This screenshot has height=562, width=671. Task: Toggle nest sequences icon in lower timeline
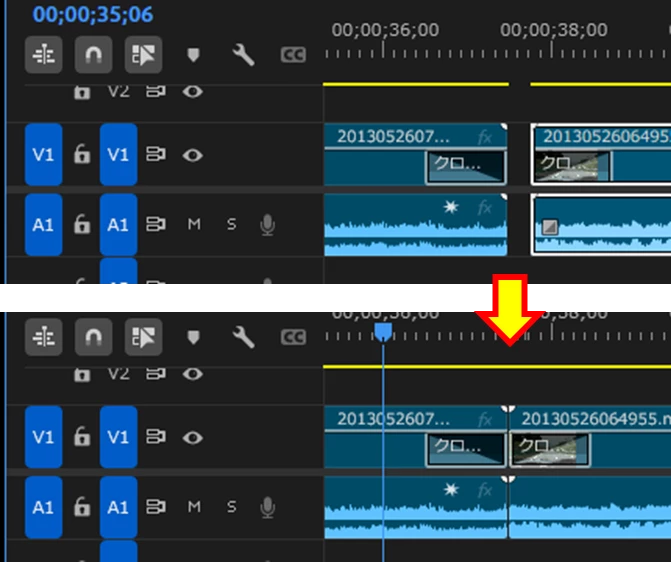point(44,337)
